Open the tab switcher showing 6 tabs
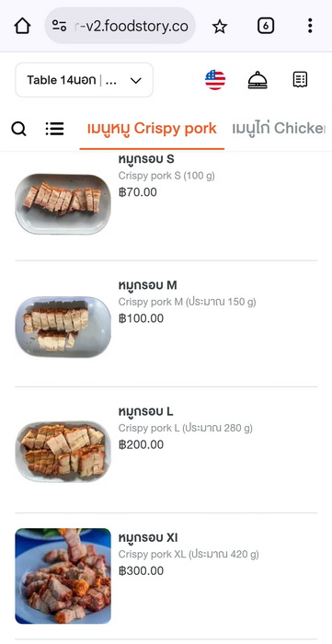This screenshot has height=644, width=332. [x=266, y=27]
